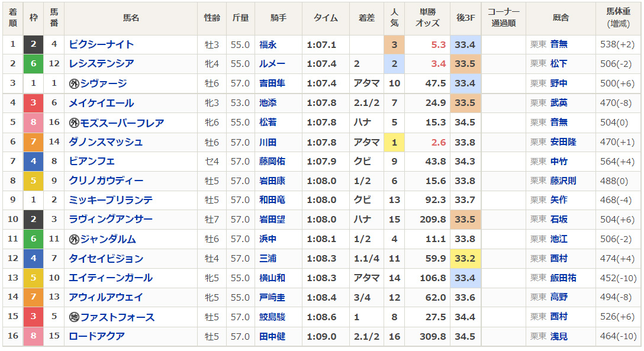Open jockey 福永 profile
This screenshot has height=351, width=644.
point(268,44)
